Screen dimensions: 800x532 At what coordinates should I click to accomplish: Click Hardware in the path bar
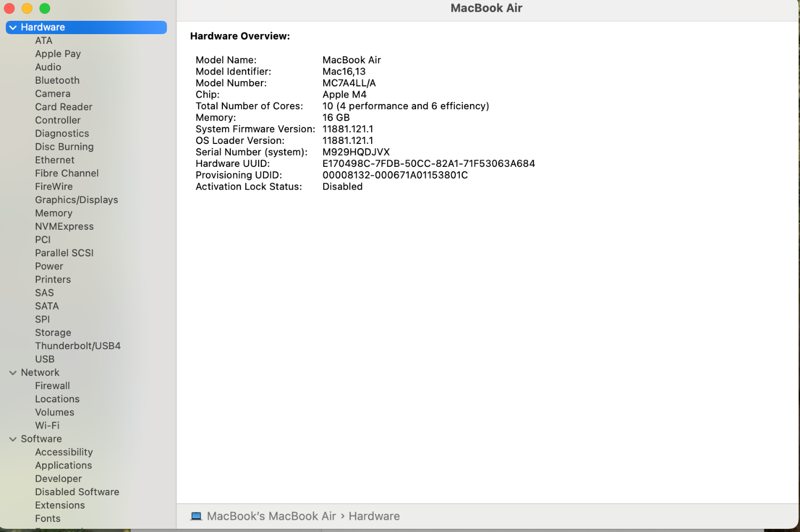(x=374, y=516)
